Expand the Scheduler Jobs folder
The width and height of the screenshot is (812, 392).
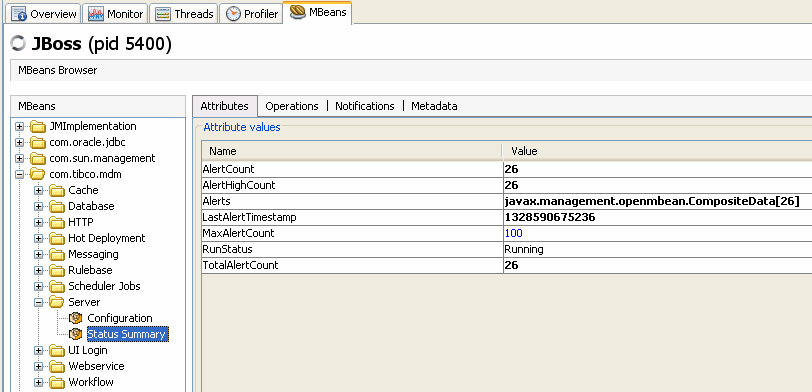pos(38,286)
